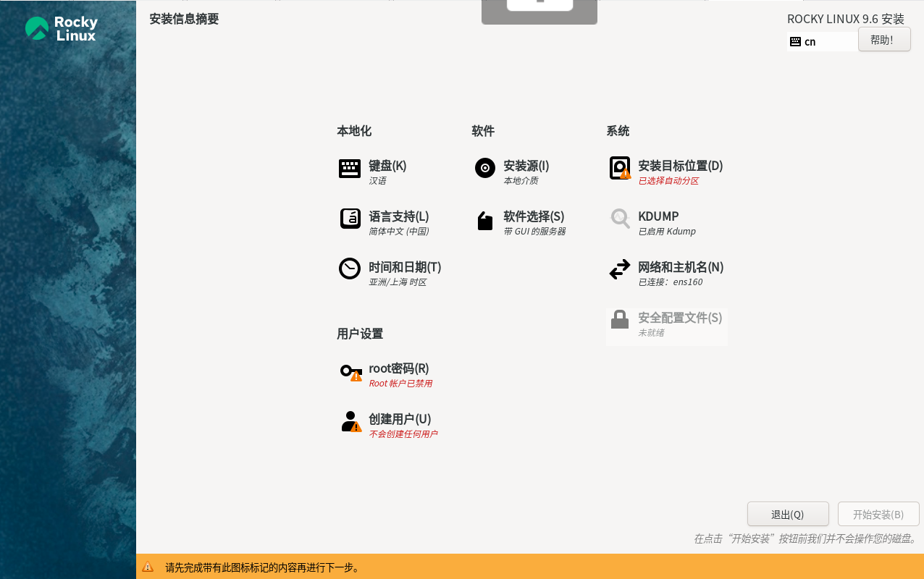Open 安装目标位置(D) configuration label
924x579 pixels.
681,166
